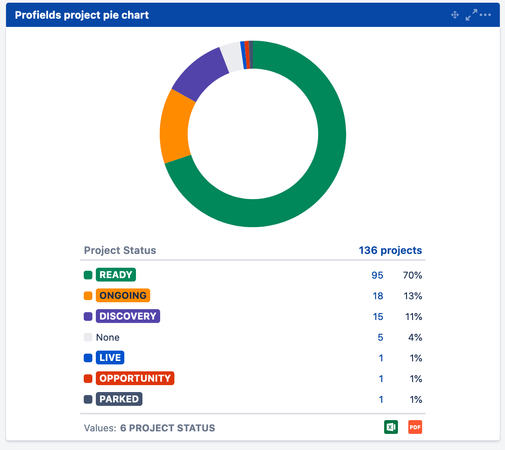This screenshot has height=450, width=505.
Task: Click the orange ONGOING legend square
Action: [88, 296]
